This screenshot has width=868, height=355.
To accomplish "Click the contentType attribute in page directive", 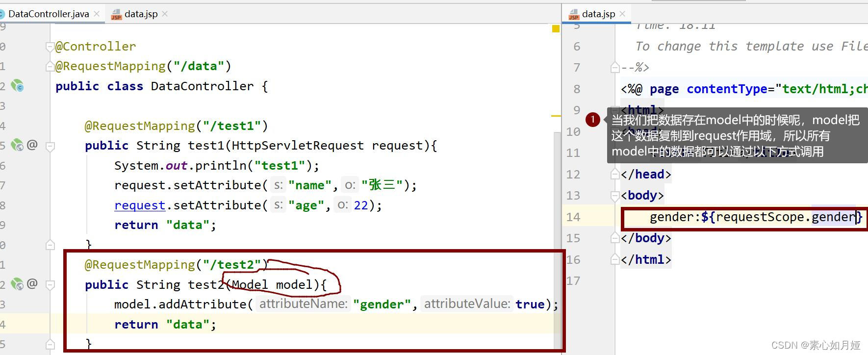I will point(727,89).
